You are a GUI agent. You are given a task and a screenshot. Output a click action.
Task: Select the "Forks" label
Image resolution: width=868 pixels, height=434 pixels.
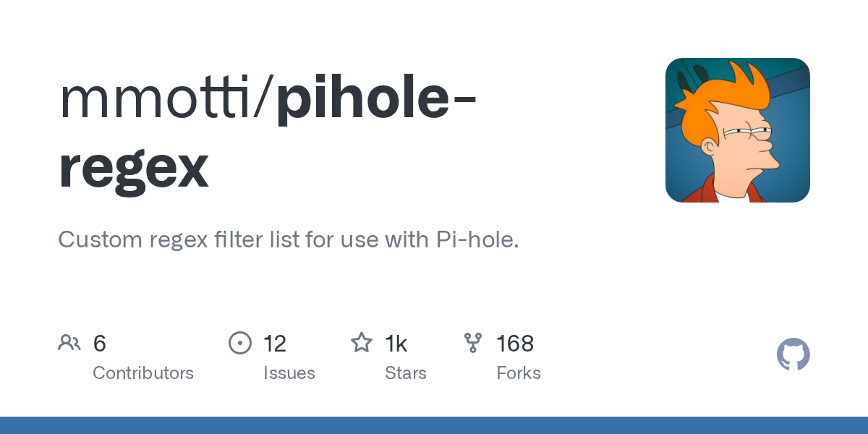(x=519, y=373)
